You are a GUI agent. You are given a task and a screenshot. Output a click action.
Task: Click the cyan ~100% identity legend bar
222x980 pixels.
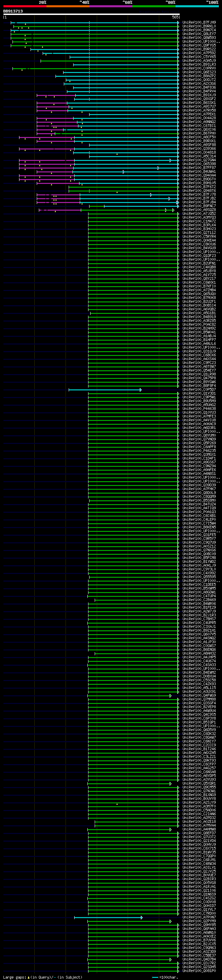(197, 6)
